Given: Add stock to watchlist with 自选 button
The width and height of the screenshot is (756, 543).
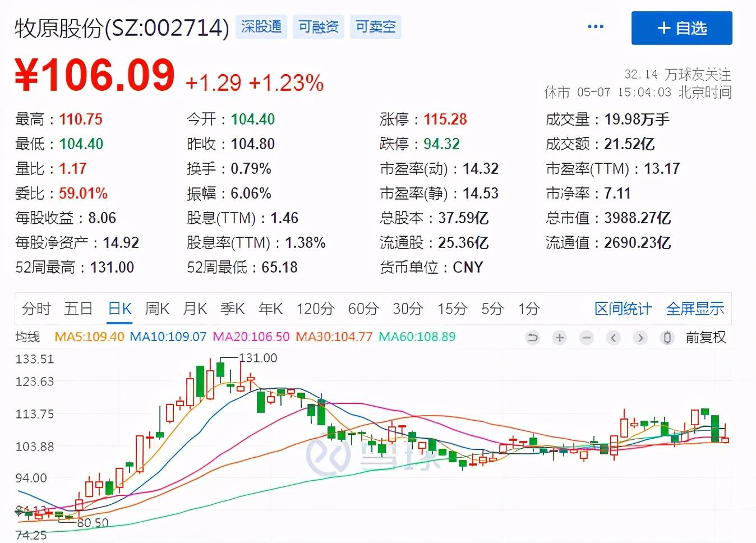Looking at the screenshot, I should 681,27.
